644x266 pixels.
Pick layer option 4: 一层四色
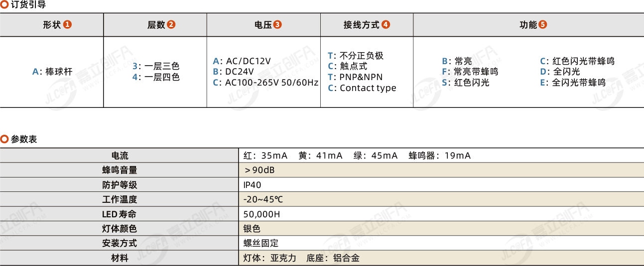point(156,77)
